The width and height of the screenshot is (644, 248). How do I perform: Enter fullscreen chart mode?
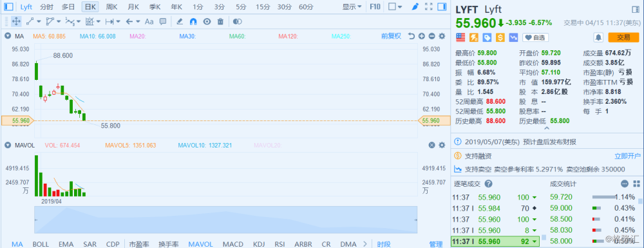(429, 6)
